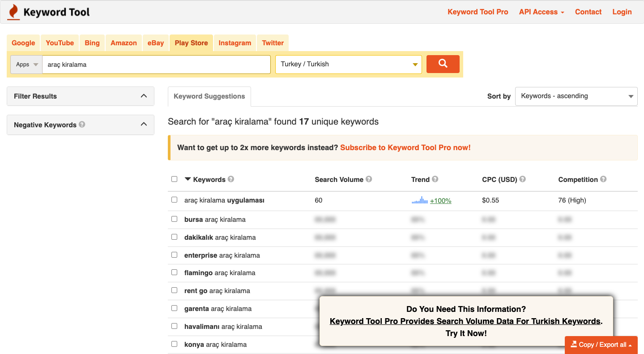Click Keyword Tool Pro search volume data link
This screenshot has height=354, width=644.
tap(466, 321)
